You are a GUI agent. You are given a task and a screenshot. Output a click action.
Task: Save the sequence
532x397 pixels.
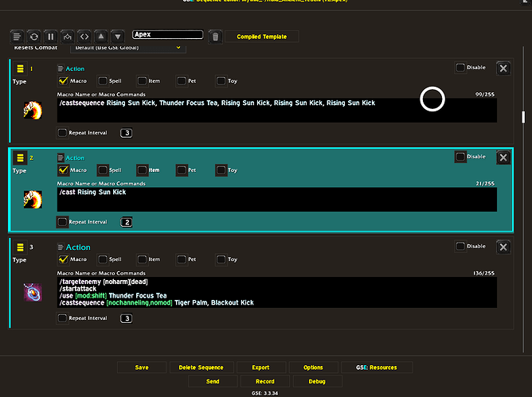click(142, 368)
